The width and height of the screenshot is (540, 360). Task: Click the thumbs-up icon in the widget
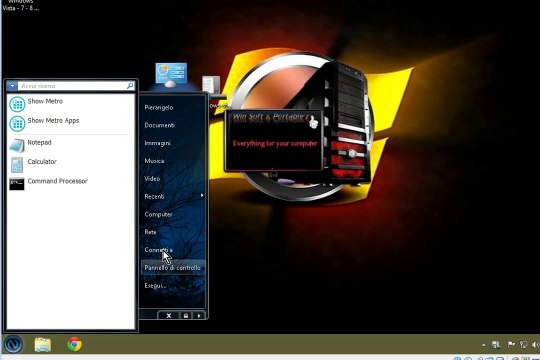(313, 122)
